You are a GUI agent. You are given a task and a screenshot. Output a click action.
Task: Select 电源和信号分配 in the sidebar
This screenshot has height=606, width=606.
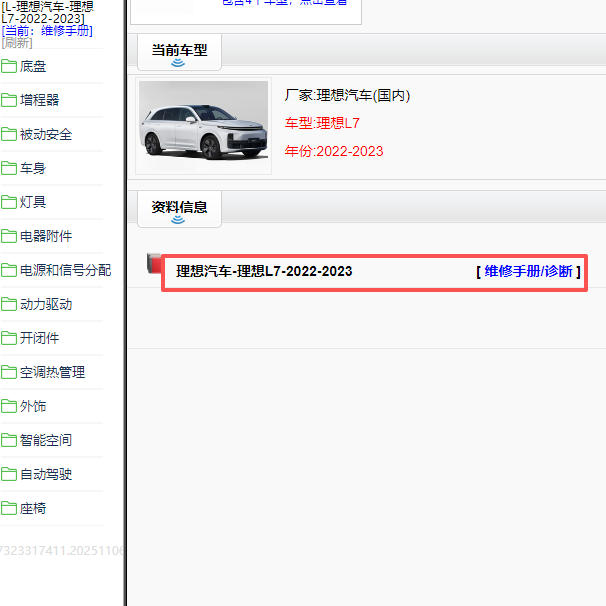(x=65, y=270)
